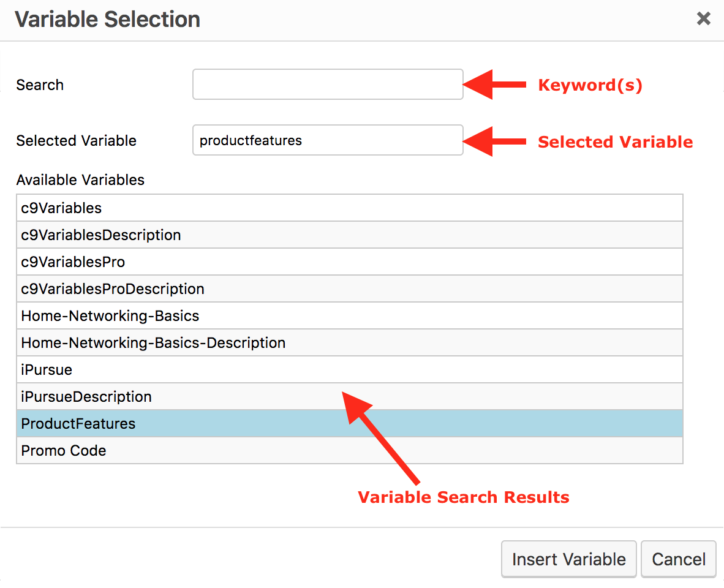Choose the c9VariablesDescription list entry

tap(101, 235)
